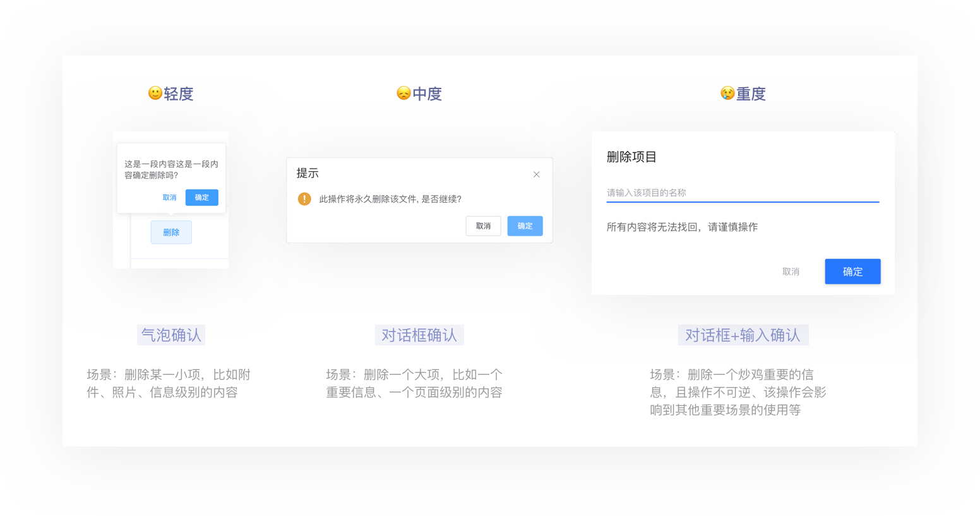Click the paragraph starting 场景：删除某一小项
The width and height of the screenshot is (980, 516).
169,383
